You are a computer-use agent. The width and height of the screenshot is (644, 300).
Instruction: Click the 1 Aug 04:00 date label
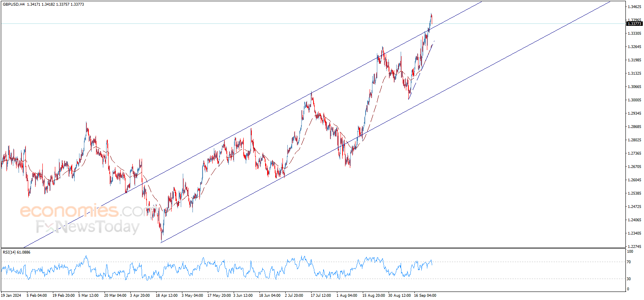[347, 296]
